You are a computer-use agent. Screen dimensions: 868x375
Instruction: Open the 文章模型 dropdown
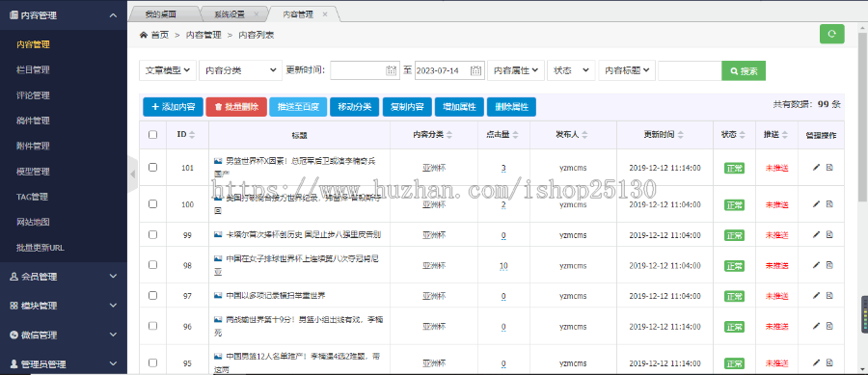(x=168, y=70)
